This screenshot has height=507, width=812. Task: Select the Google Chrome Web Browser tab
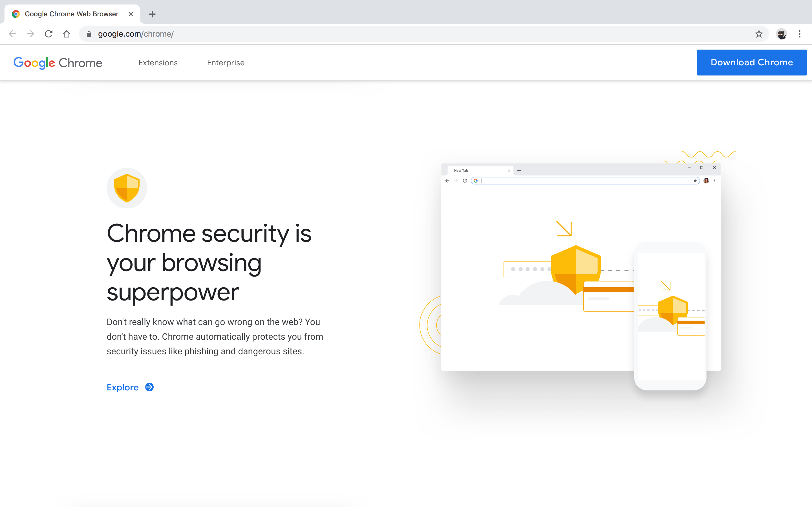[71, 14]
